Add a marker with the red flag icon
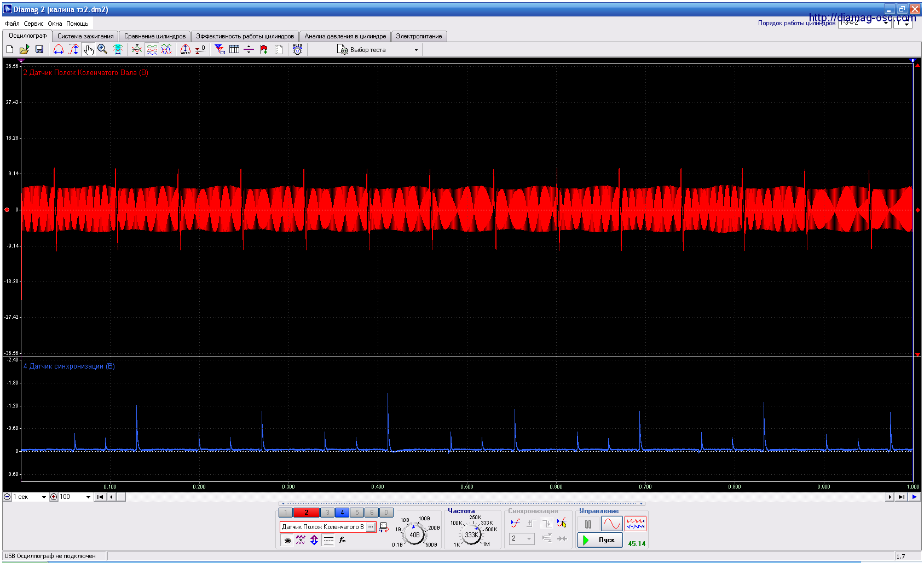The image size is (924, 563). [x=264, y=49]
